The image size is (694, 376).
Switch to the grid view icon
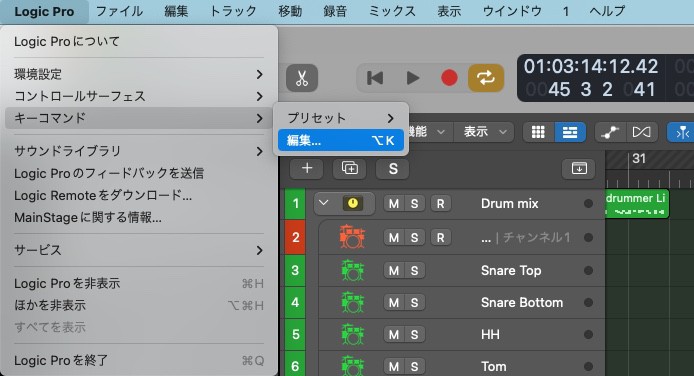538,132
